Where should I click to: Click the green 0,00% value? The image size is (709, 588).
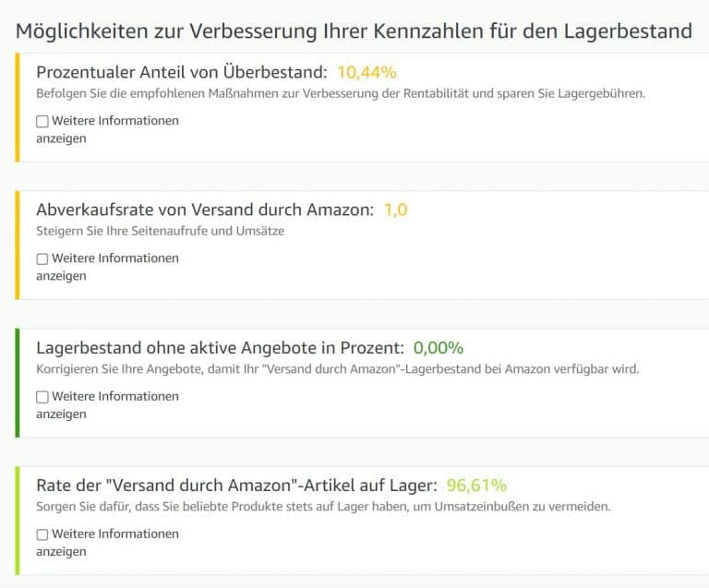(x=439, y=348)
